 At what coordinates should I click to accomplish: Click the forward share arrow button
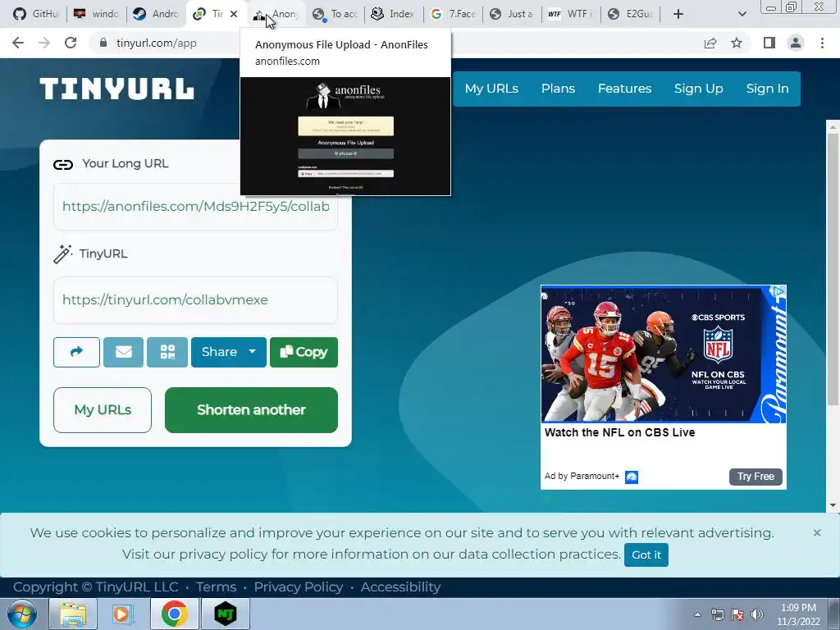click(x=76, y=352)
